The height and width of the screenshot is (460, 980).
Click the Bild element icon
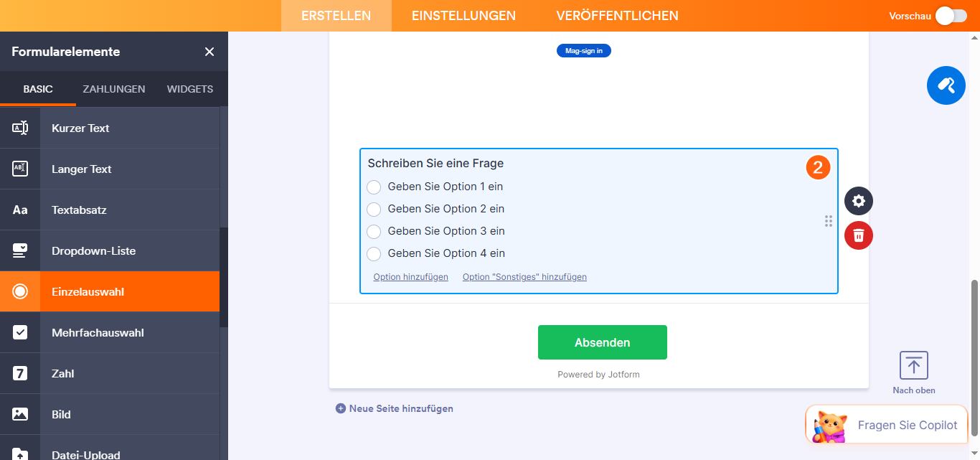pos(20,413)
